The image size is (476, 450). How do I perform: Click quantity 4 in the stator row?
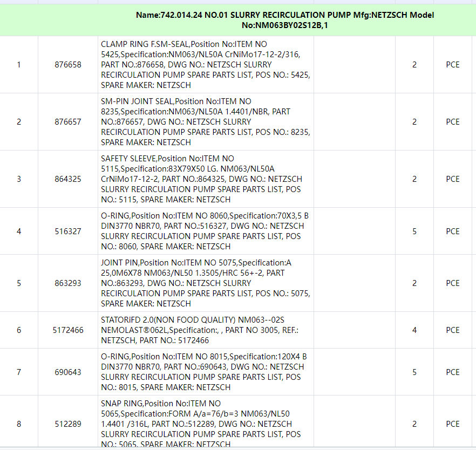click(414, 330)
